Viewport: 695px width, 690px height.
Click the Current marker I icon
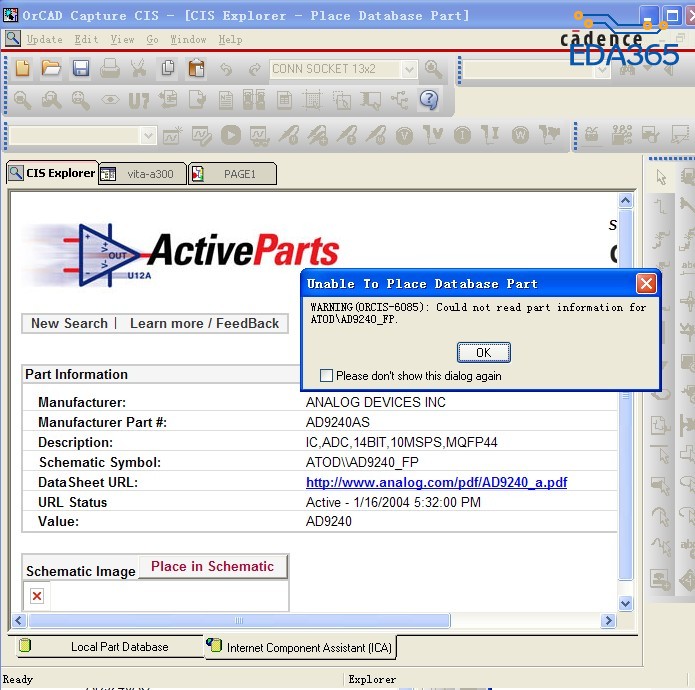(462, 135)
